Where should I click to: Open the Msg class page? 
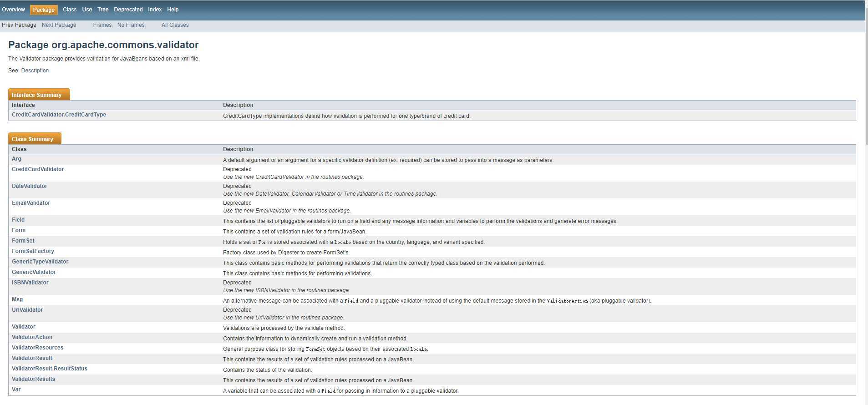(x=17, y=299)
